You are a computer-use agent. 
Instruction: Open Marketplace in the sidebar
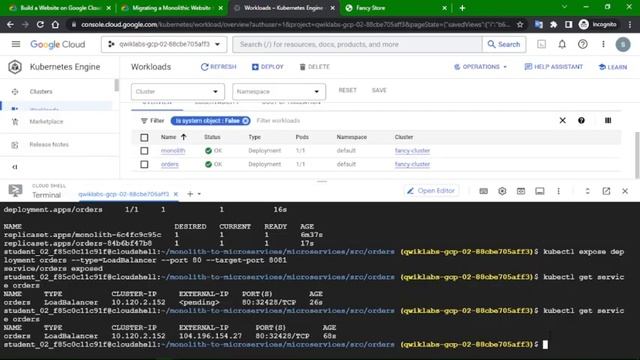point(46,122)
